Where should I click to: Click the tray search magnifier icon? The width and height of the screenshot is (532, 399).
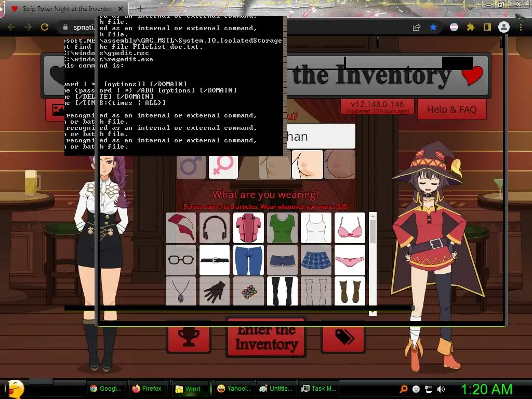[x=404, y=389]
